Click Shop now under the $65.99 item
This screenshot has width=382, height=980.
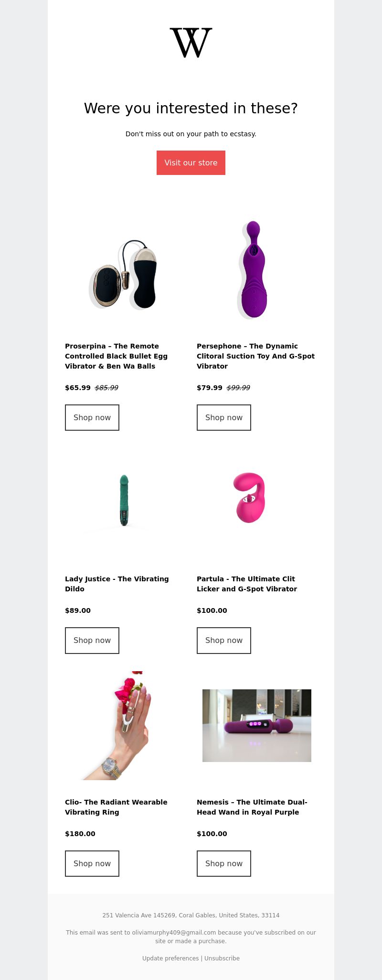(x=92, y=417)
